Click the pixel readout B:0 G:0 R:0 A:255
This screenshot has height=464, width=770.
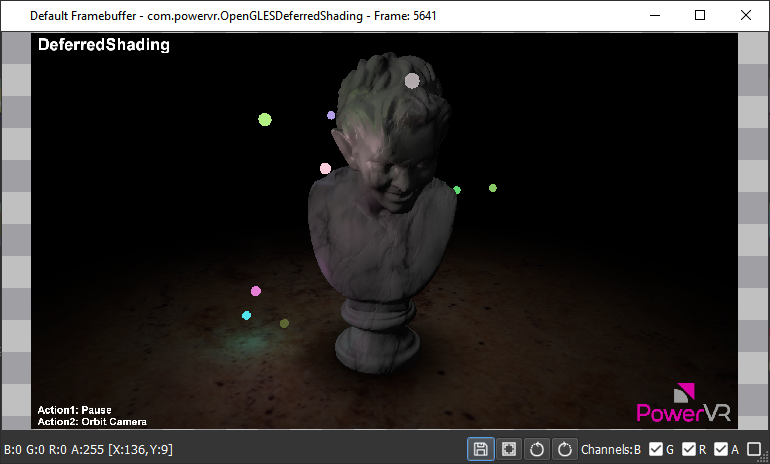click(x=54, y=450)
